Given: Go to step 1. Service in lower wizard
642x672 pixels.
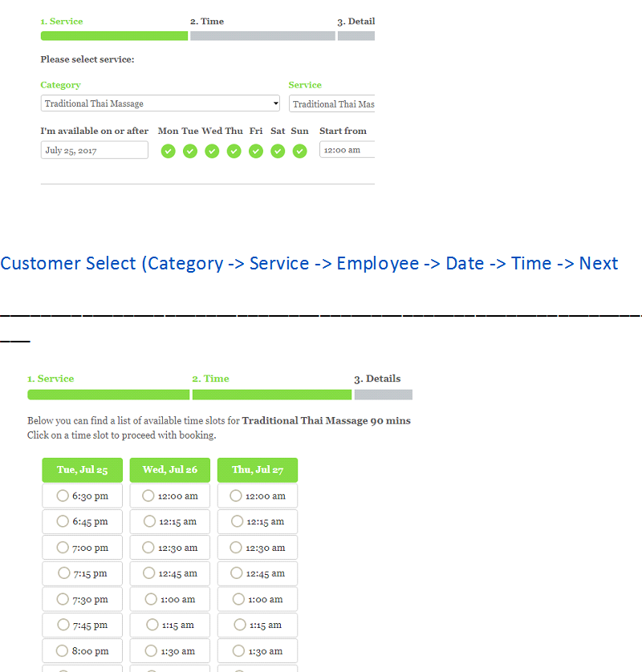Looking at the screenshot, I should pos(51,379).
